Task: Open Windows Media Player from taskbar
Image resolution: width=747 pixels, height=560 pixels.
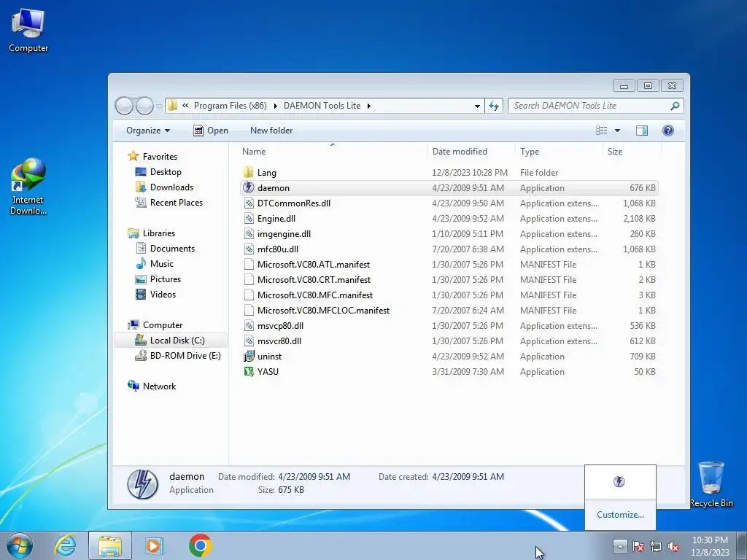Action: [x=155, y=545]
